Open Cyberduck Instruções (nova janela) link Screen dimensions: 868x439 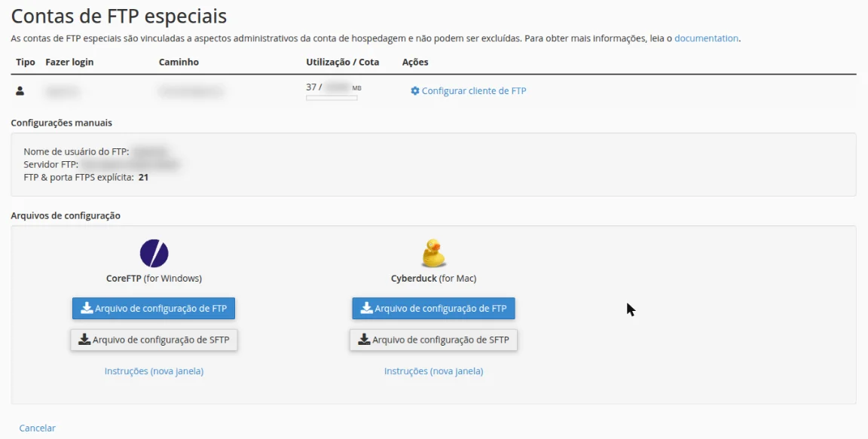pos(433,371)
